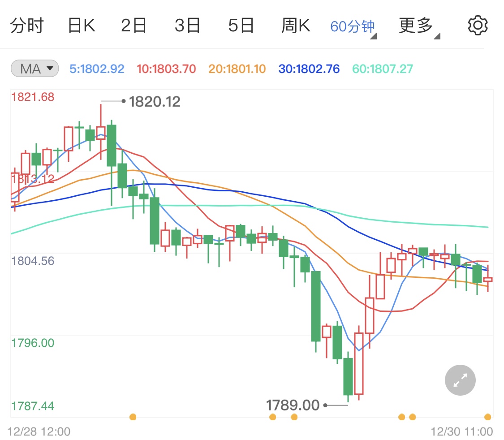Toggle the MA5 line labeled 5:1802.92
The height and width of the screenshot is (440, 504).
(x=96, y=68)
